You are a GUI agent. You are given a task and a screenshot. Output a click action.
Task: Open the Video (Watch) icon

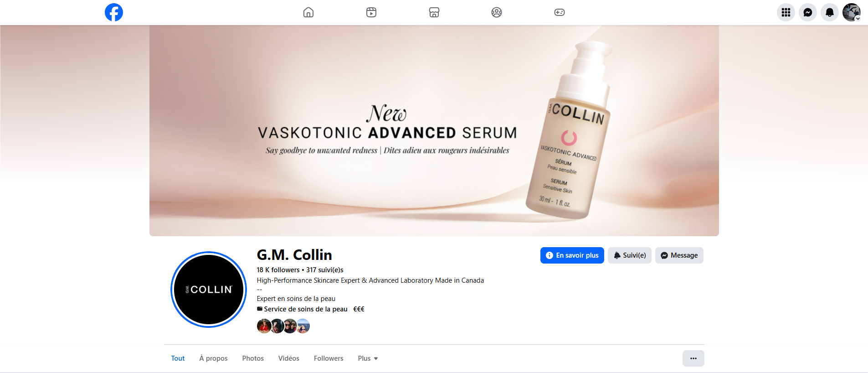(x=371, y=12)
